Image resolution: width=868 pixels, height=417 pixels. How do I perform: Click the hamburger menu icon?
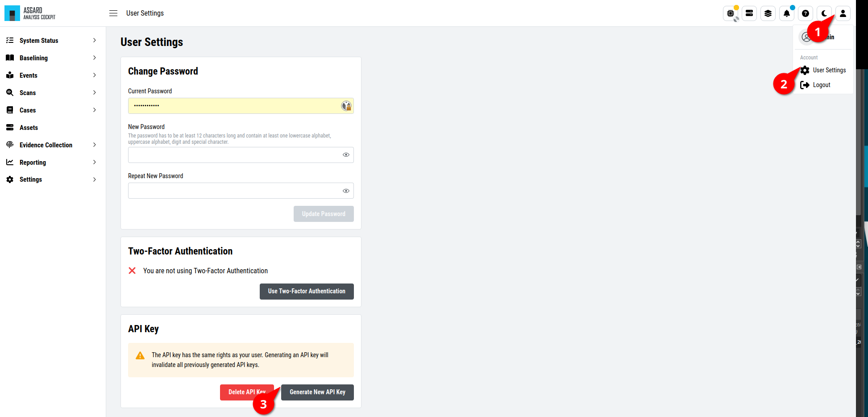click(x=113, y=13)
